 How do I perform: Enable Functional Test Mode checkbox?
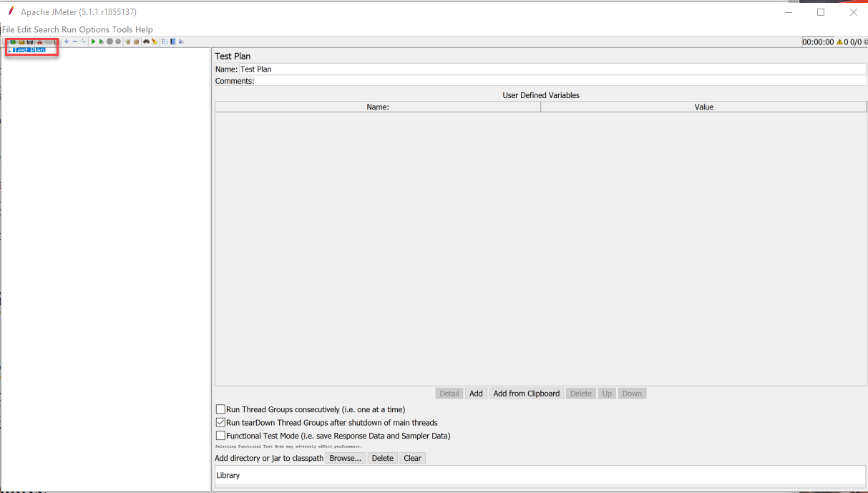pyautogui.click(x=220, y=436)
